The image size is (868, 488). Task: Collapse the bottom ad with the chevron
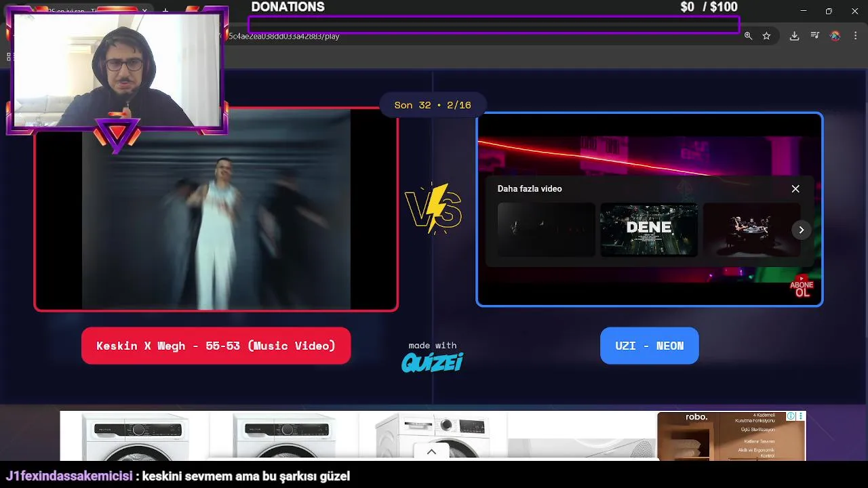pos(431,452)
